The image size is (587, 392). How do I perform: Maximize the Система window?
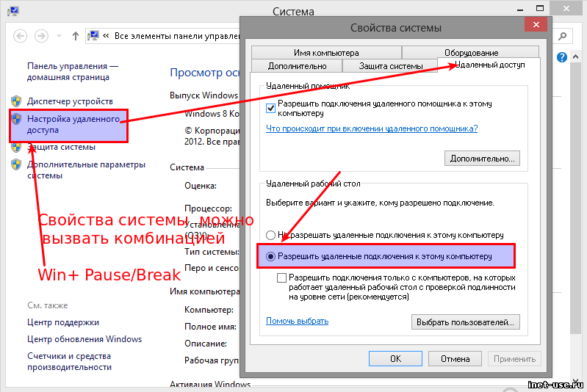[x=540, y=8]
